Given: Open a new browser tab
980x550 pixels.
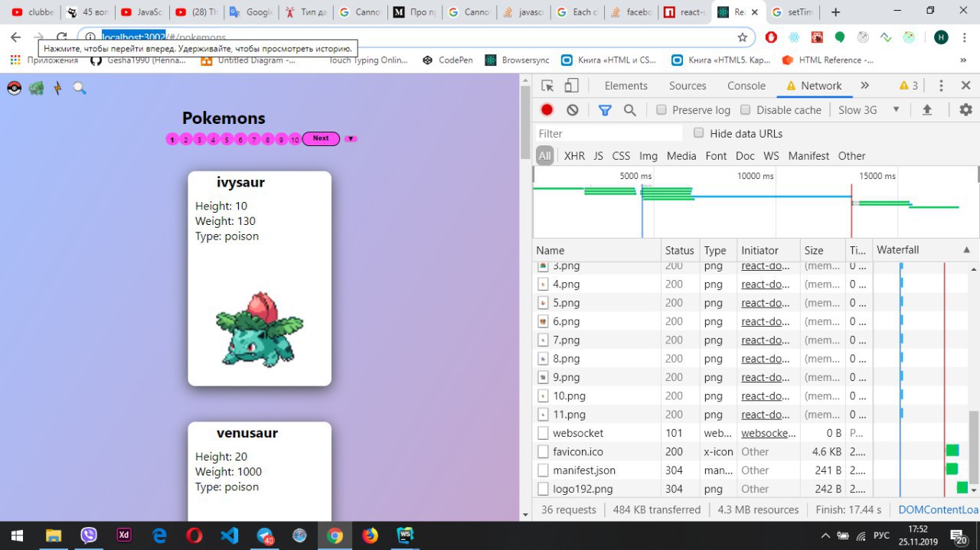Looking at the screenshot, I should [x=835, y=12].
